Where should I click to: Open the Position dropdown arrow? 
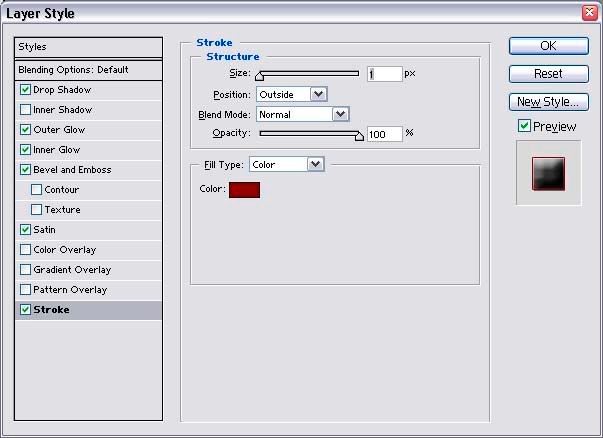pos(319,94)
